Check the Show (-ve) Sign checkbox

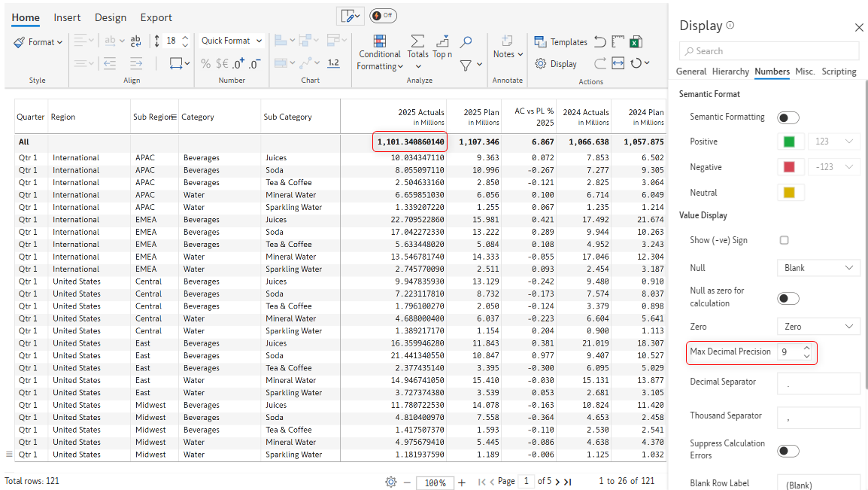click(784, 240)
